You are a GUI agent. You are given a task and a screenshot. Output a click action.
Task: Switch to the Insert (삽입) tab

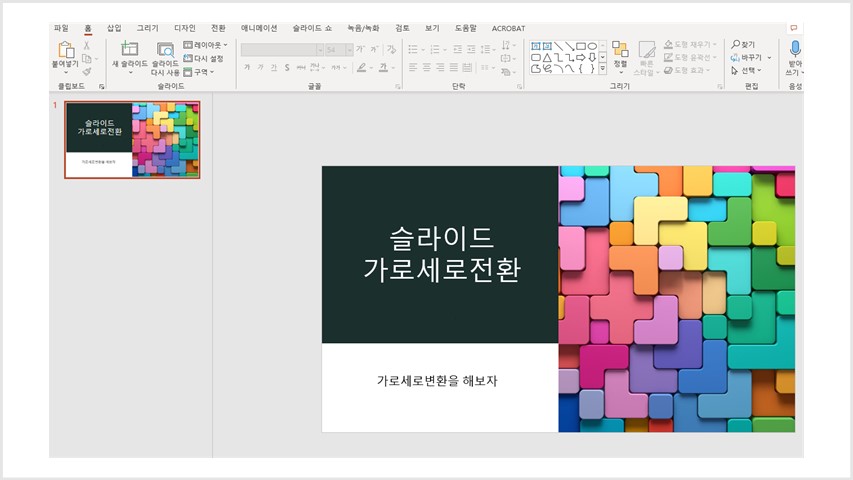(x=114, y=28)
